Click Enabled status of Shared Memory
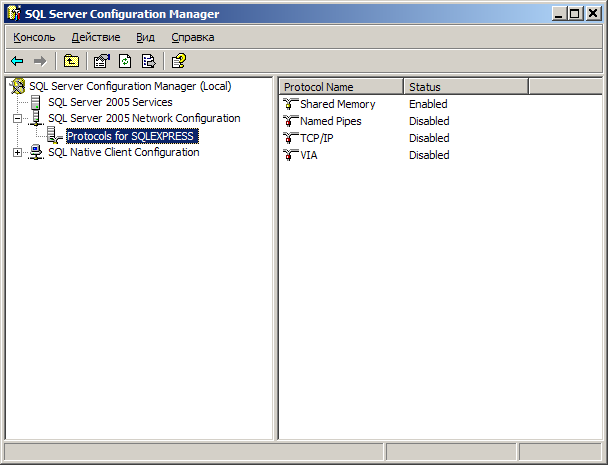 428,104
